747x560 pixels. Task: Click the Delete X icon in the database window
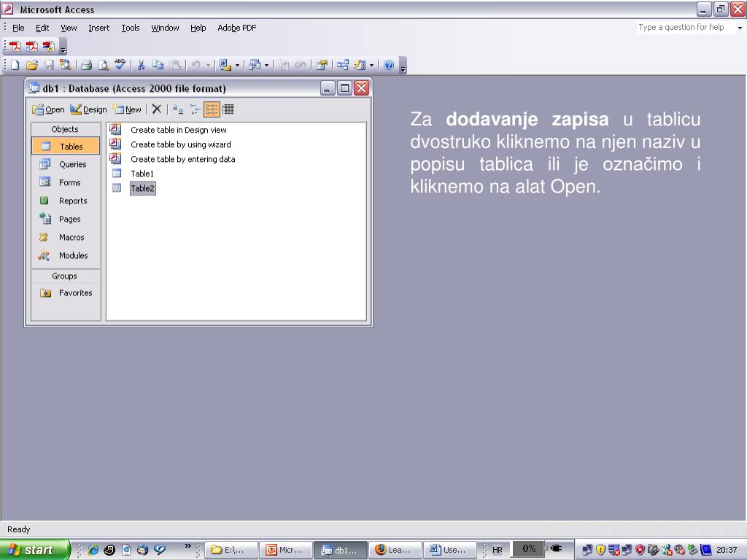(x=157, y=109)
